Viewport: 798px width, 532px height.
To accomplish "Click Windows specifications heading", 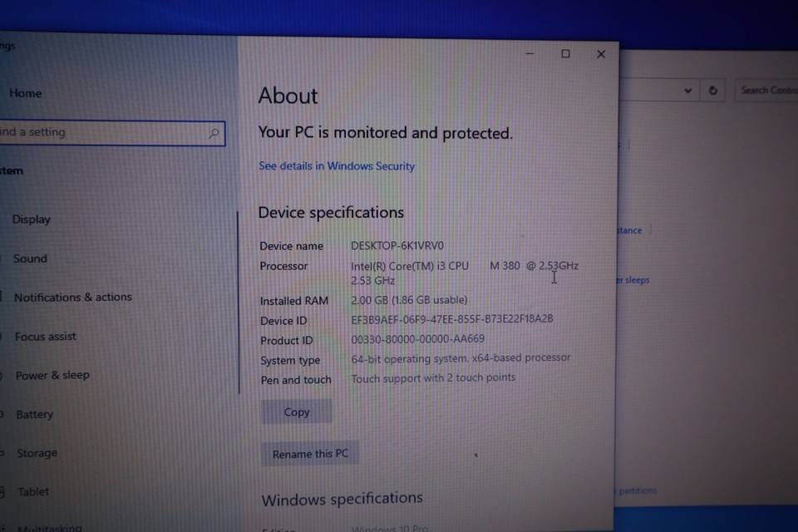I will tap(342, 499).
